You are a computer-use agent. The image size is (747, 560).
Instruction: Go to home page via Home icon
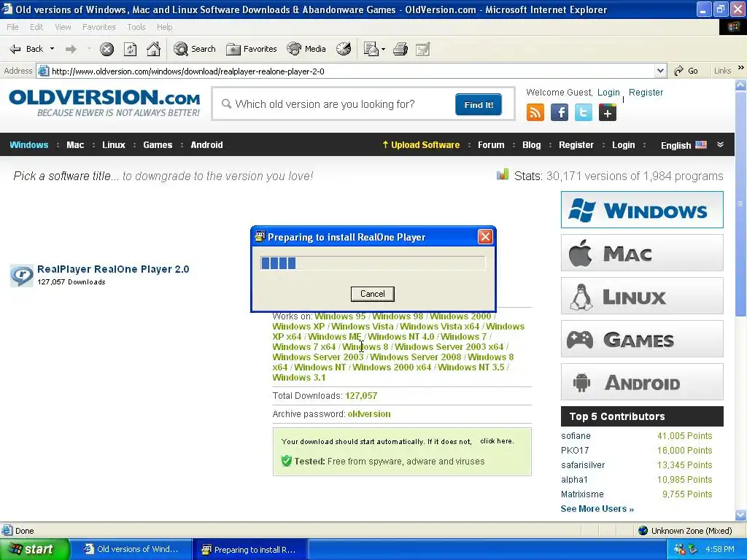pos(153,49)
